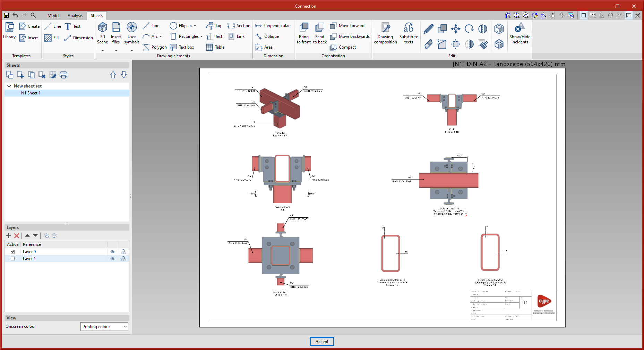Open the Analysis tab
The image size is (644, 350).
coord(75,16)
